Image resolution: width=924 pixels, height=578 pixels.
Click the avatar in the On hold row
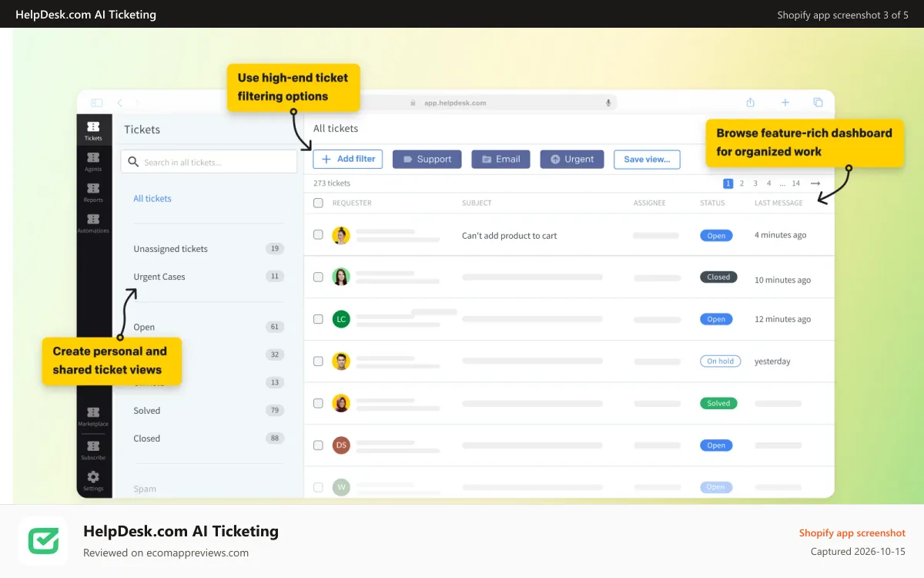[x=341, y=361]
